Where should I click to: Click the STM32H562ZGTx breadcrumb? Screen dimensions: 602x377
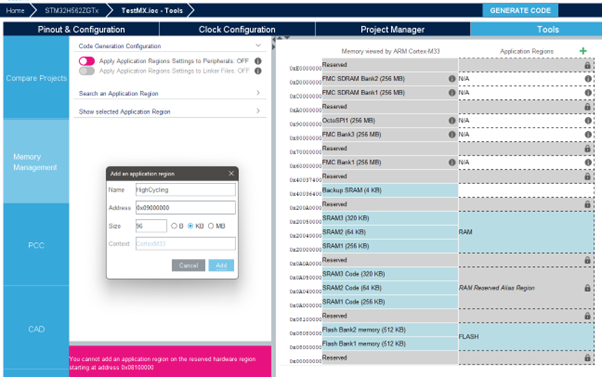click(72, 10)
